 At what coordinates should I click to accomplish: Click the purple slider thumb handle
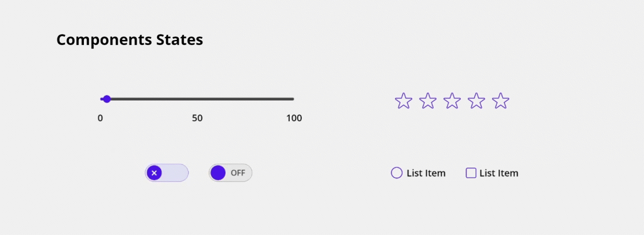pyautogui.click(x=107, y=99)
